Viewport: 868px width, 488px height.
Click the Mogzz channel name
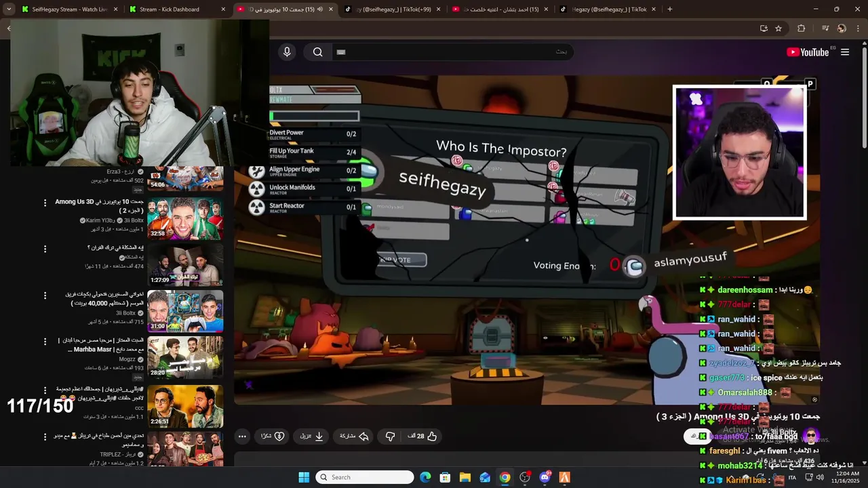click(127, 359)
